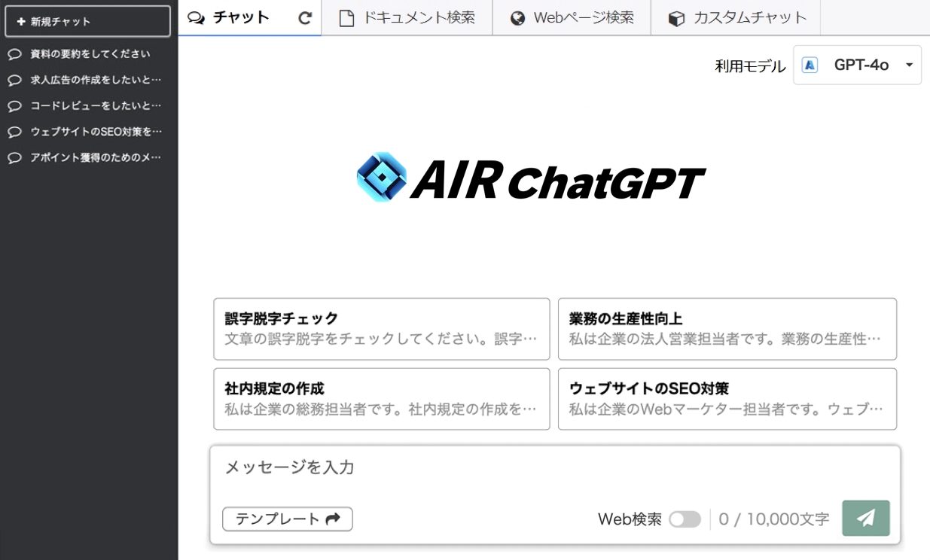The height and width of the screenshot is (560, 930).
Task: Click speech bubble icon beside 資料の要約をしてください
Action: point(14,54)
